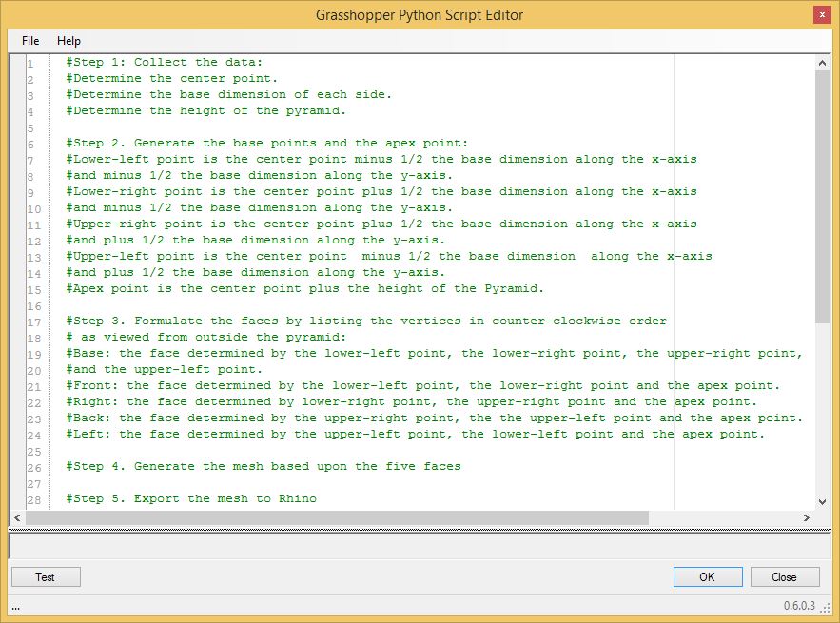This screenshot has width=840, height=623.
Task: Open the File menu
Action: tap(30, 41)
